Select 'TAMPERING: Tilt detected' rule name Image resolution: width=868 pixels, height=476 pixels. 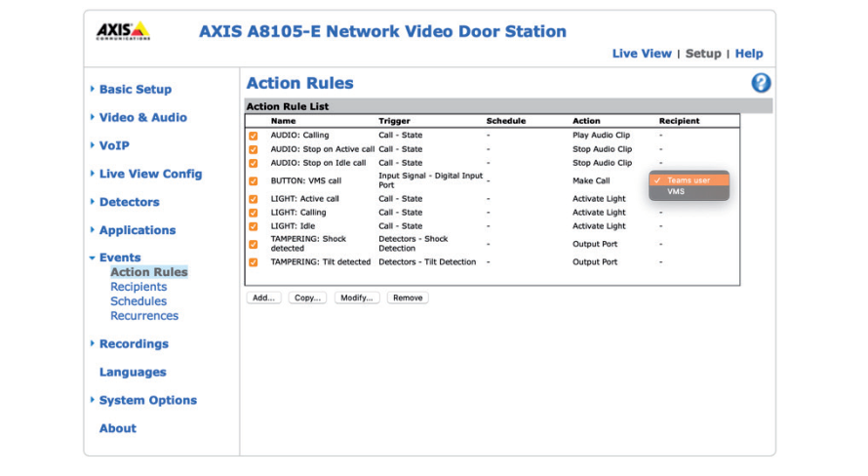click(x=321, y=262)
